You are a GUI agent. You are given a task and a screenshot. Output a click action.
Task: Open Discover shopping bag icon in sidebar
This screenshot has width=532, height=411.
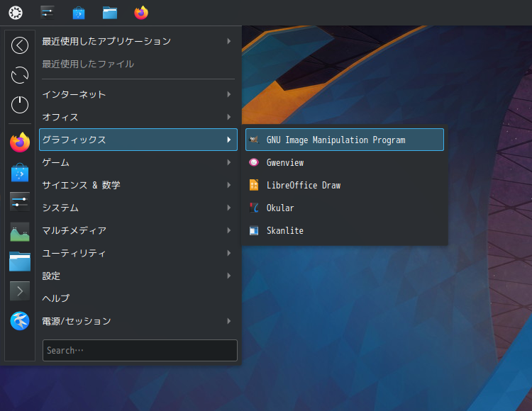click(x=20, y=172)
